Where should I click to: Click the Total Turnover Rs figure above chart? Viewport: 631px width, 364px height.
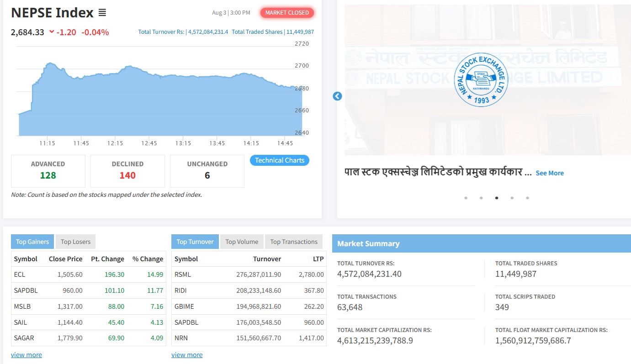(183, 32)
